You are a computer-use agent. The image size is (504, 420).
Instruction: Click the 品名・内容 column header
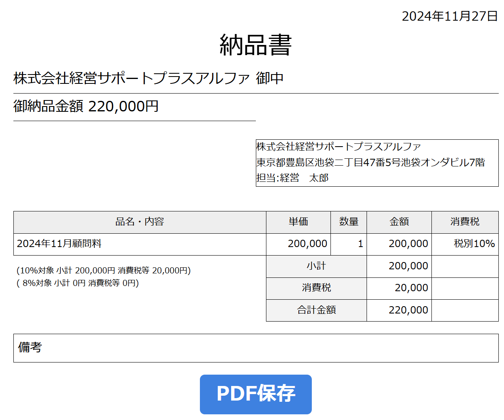click(x=140, y=222)
